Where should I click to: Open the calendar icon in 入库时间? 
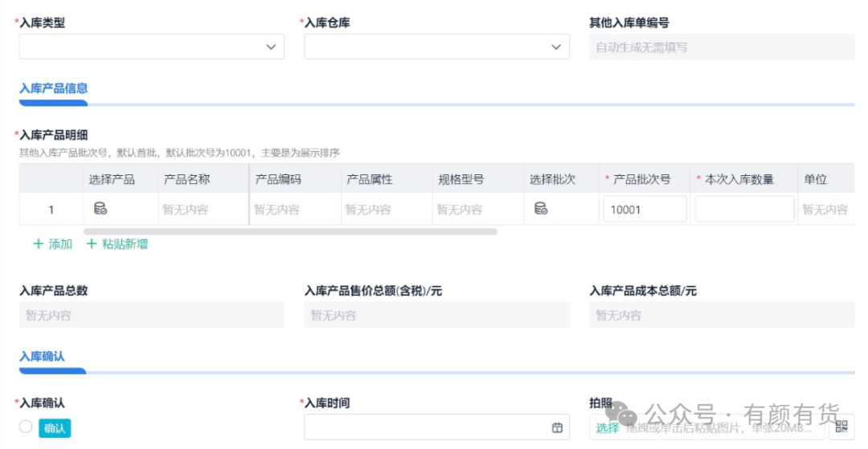[557, 427]
